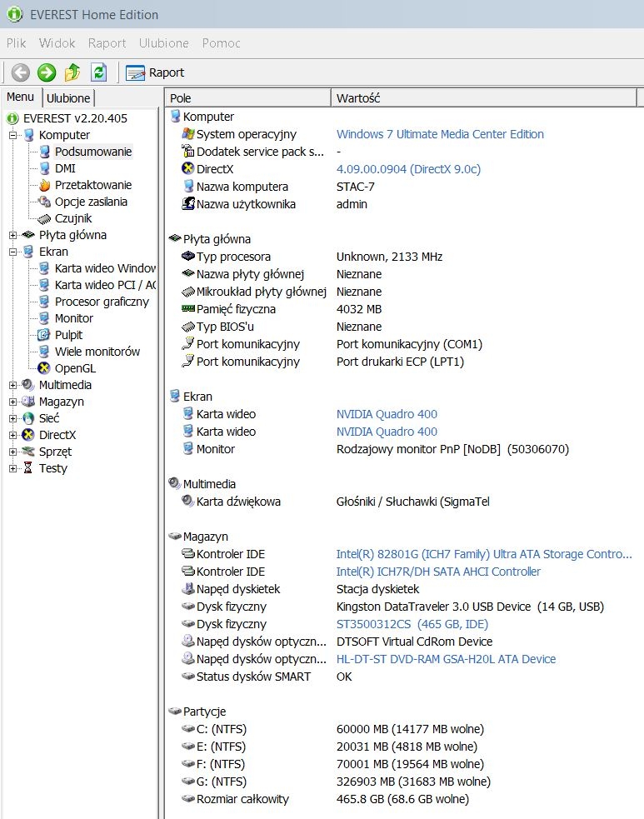
Task: Switch to the Ulubione tab
Action: click(68, 98)
